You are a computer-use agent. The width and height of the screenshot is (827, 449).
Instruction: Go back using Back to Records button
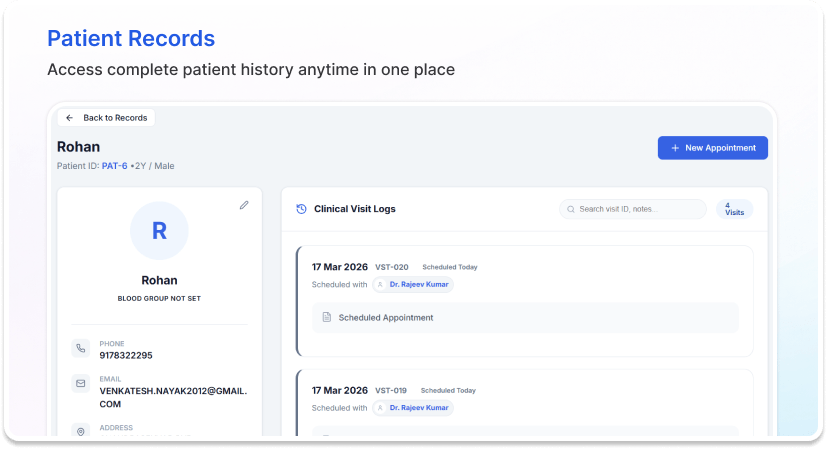tap(106, 117)
